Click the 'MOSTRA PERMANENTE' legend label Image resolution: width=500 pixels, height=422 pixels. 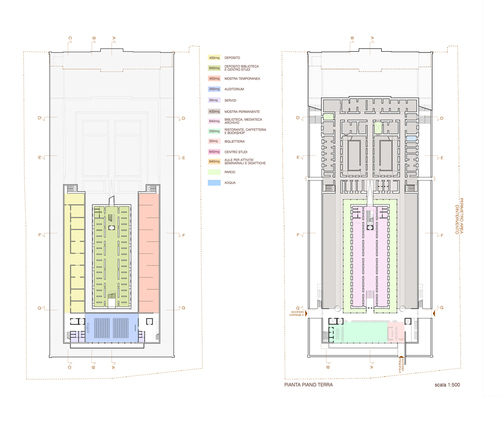click(x=242, y=112)
